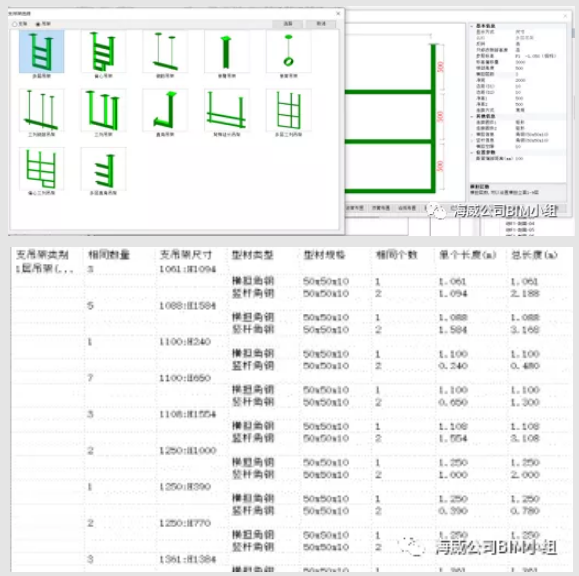Select the 1250:H770 size cell
The height and width of the screenshot is (576, 579).
pyautogui.click(x=185, y=523)
